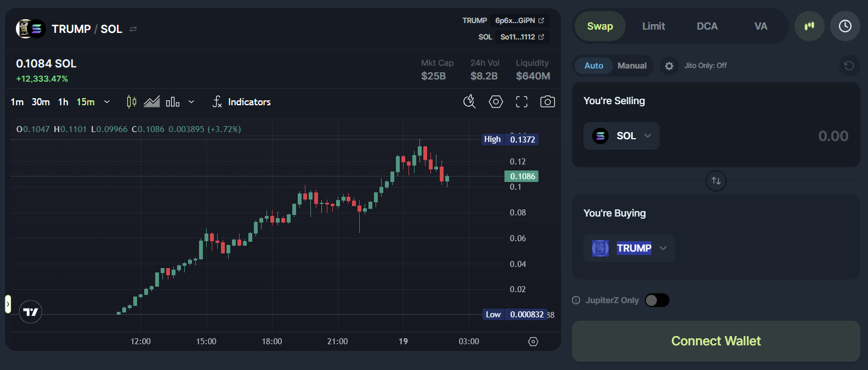Viewport: 868px width, 370px height.
Task: Click the OHLC values legend line
Action: pos(129,129)
